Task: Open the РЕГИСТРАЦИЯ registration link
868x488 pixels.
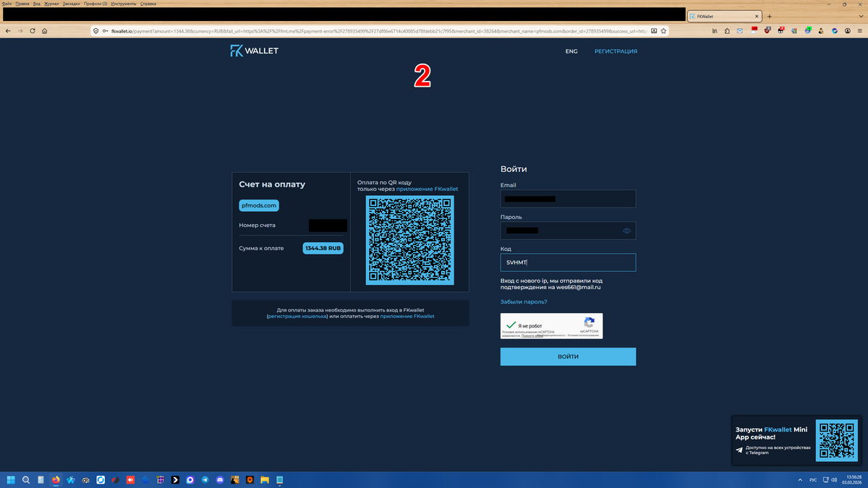Action: [x=616, y=51]
